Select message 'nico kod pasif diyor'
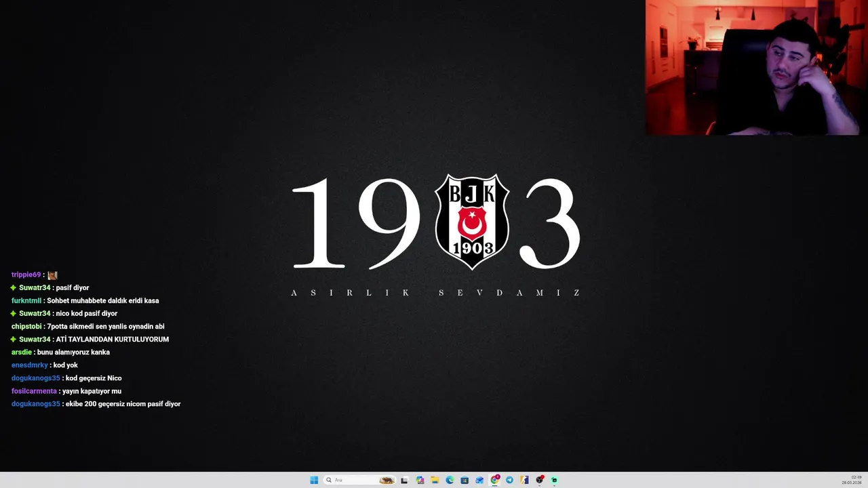This screenshot has height=488, width=868. 87,313
